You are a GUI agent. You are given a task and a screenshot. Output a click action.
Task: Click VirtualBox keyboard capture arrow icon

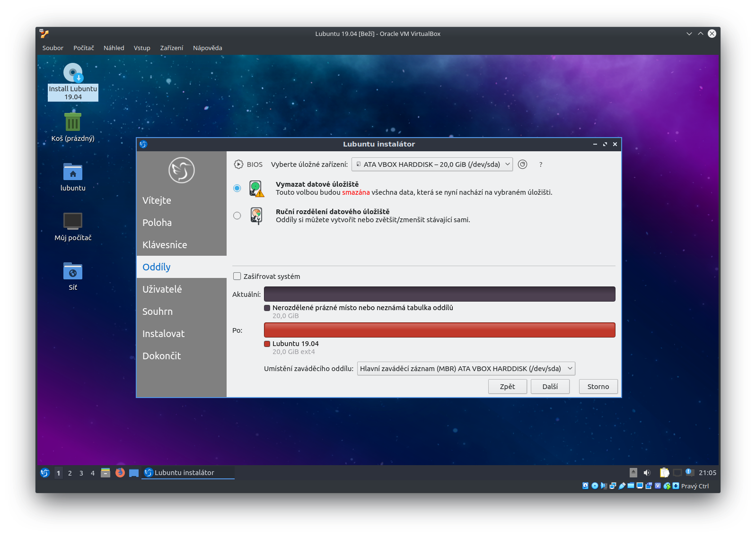pos(676,485)
